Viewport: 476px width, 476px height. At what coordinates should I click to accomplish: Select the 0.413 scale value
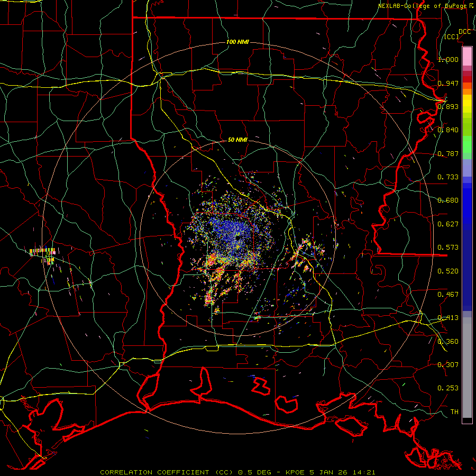click(448, 318)
